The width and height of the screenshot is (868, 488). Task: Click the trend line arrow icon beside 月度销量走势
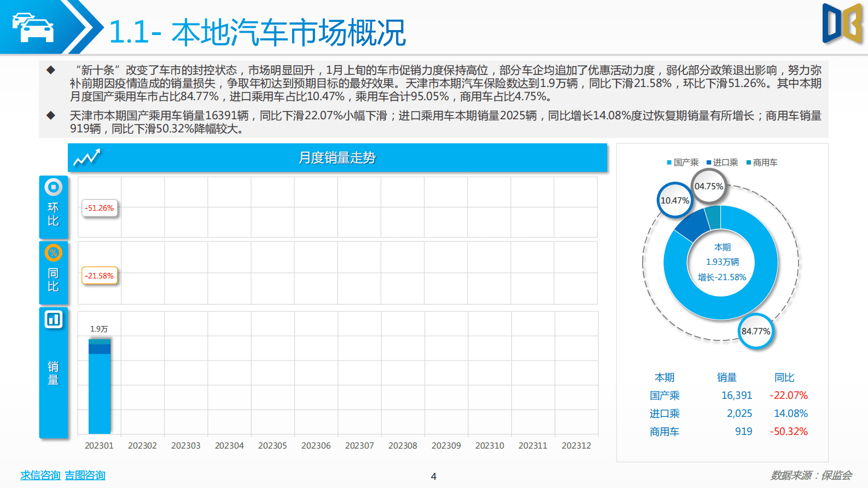pos(87,158)
